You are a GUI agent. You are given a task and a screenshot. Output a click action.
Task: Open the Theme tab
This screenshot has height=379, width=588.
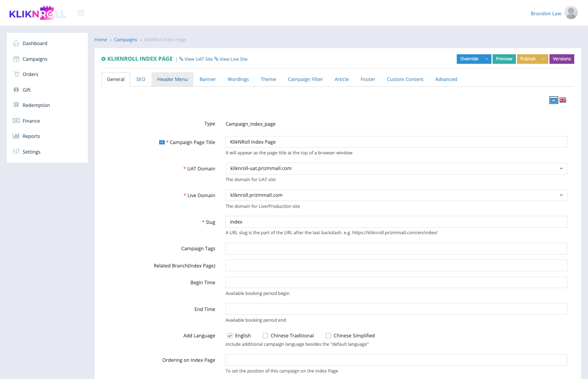tap(268, 79)
